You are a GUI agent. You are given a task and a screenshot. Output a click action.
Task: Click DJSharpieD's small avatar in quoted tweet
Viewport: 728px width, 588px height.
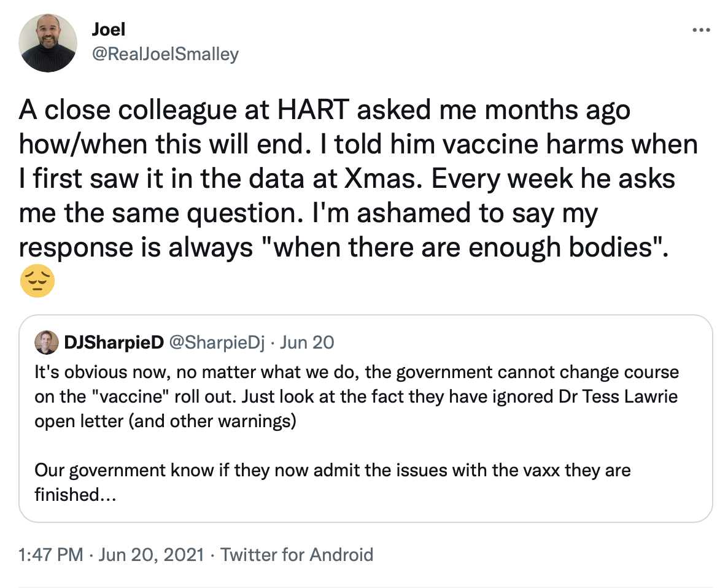click(46, 342)
